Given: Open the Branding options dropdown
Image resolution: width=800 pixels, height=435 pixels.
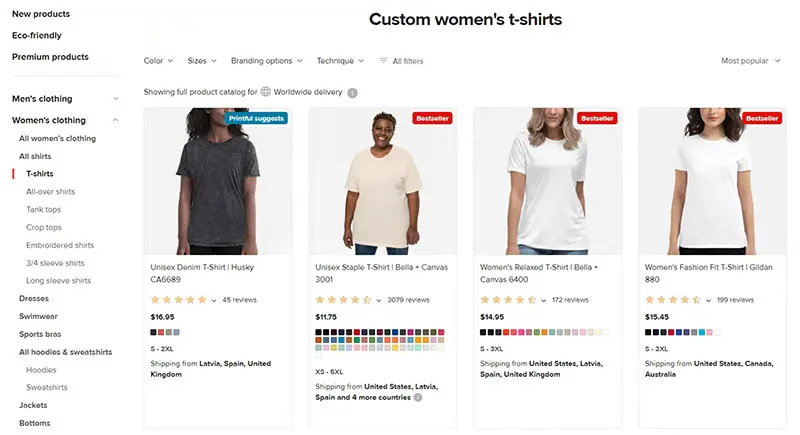Looking at the screenshot, I should [x=266, y=61].
